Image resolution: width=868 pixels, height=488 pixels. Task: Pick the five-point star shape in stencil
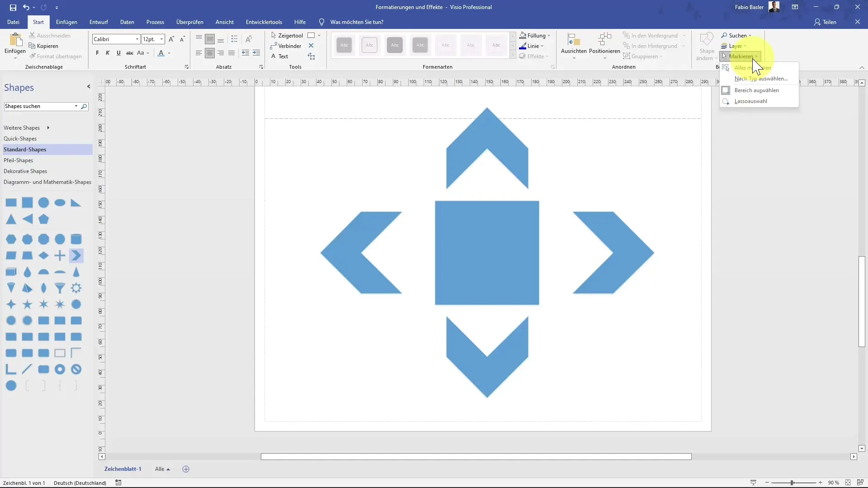pyautogui.click(x=28, y=304)
